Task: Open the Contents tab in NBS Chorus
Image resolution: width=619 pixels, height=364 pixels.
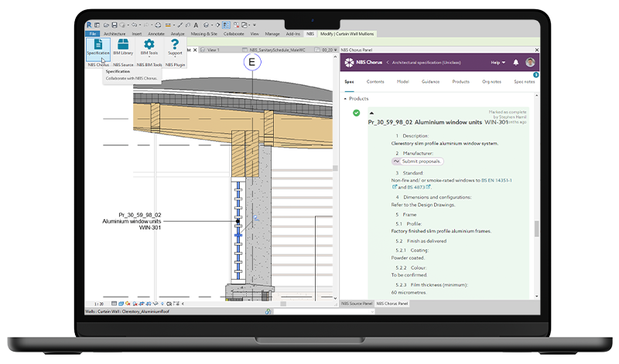Action: pyautogui.click(x=375, y=82)
